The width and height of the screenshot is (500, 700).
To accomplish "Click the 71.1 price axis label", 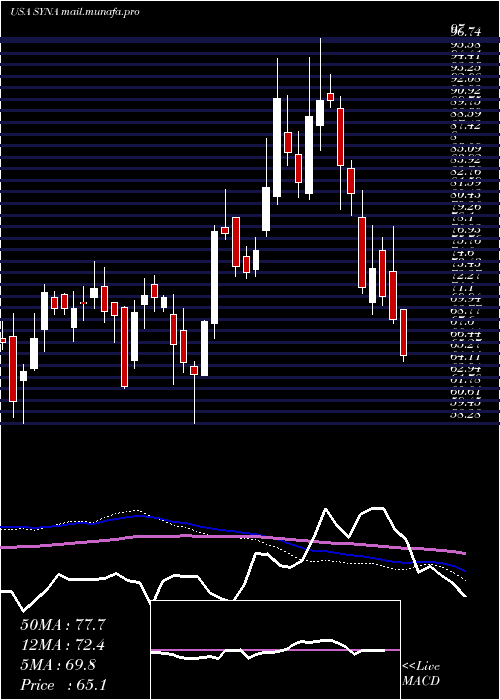I will pos(462,289).
